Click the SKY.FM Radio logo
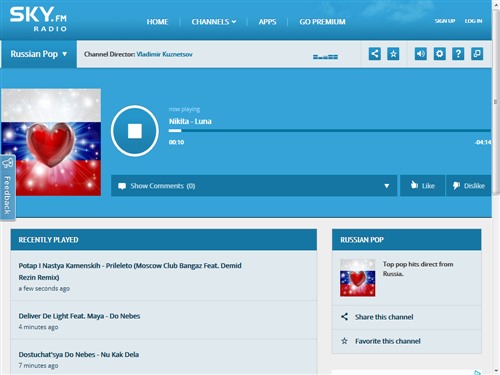Screen dimensions: 500x375 point(38,19)
